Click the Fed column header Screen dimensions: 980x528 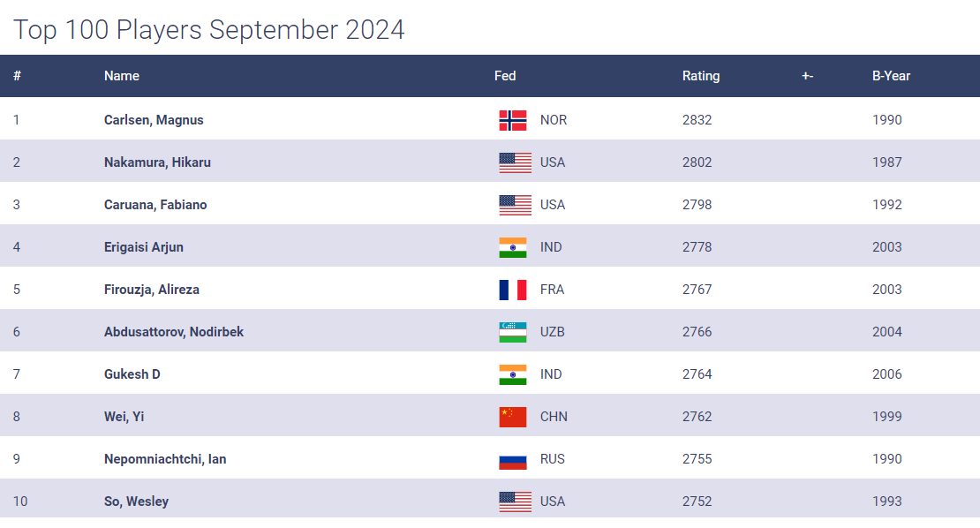[505, 76]
